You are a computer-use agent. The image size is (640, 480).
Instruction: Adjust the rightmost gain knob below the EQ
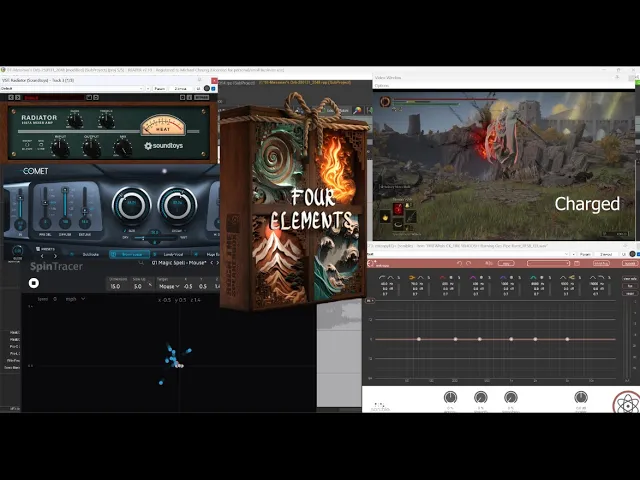(x=581, y=397)
